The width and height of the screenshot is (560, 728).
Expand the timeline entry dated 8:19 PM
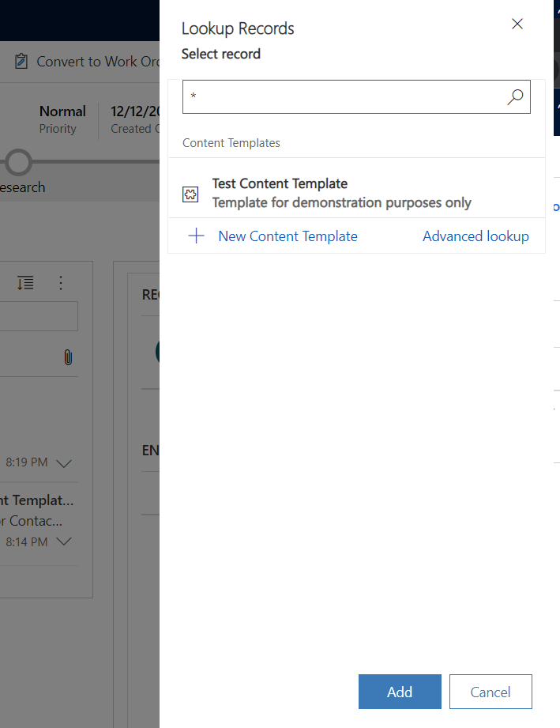(x=64, y=463)
